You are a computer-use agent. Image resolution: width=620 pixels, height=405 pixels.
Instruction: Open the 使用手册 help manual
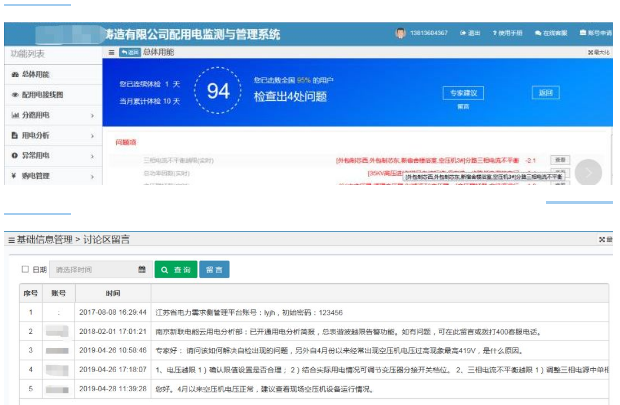[494, 33]
